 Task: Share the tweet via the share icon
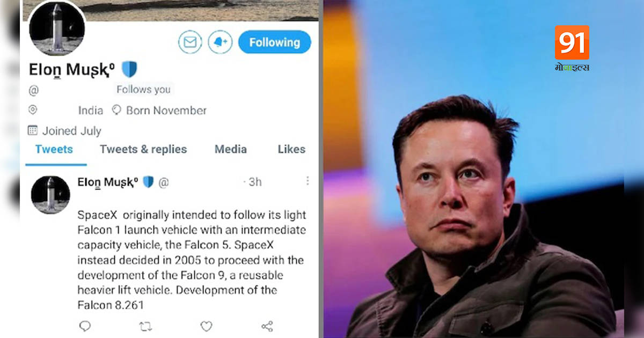267,326
